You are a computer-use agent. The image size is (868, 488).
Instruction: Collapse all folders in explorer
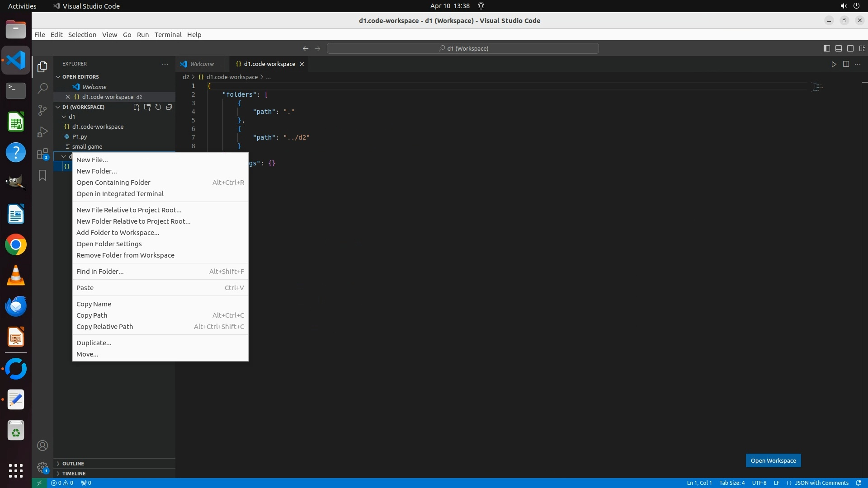coord(169,107)
